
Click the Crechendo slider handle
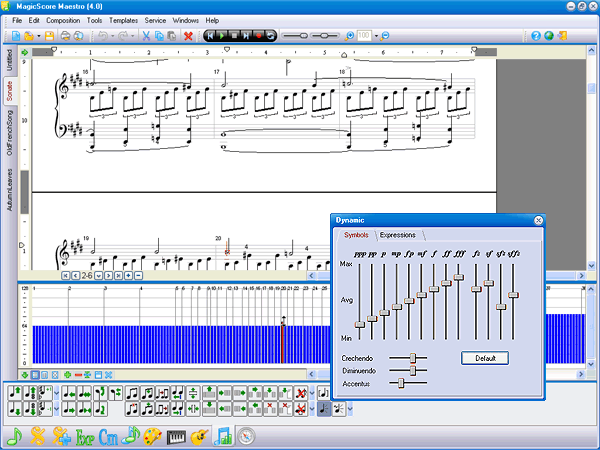coord(412,358)
